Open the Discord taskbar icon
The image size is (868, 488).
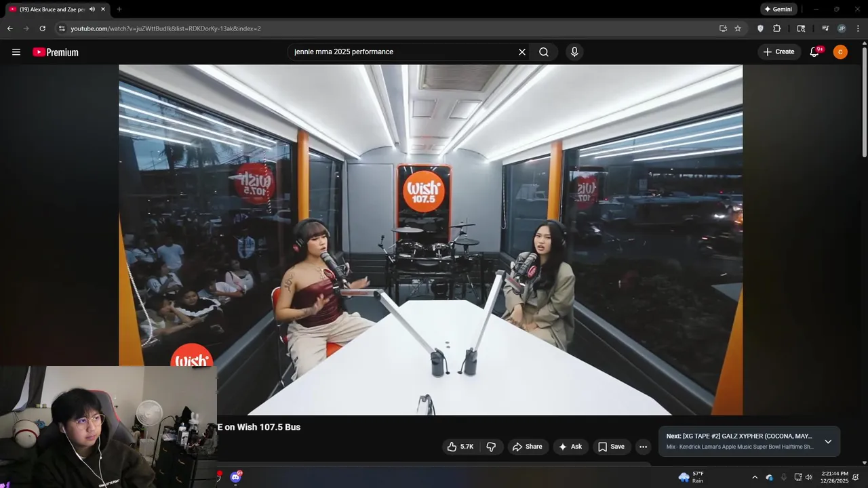(235, 477)
